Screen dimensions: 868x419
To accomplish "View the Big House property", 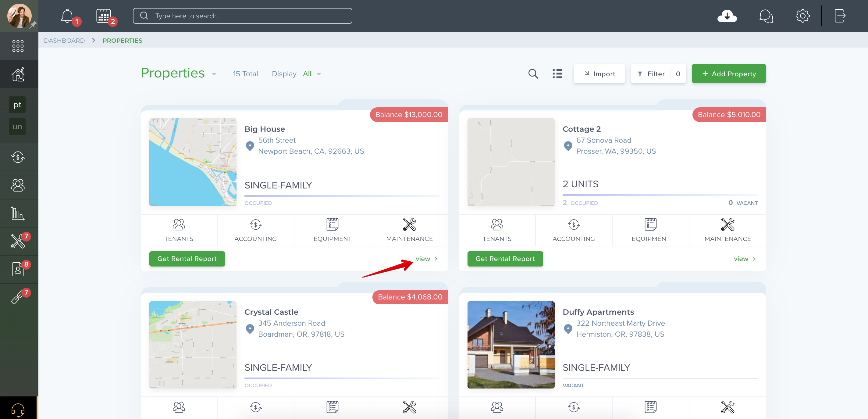I will (426, 259).
